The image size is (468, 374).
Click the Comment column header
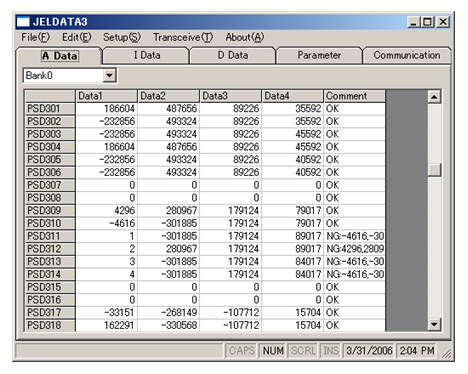click(355, 96)
